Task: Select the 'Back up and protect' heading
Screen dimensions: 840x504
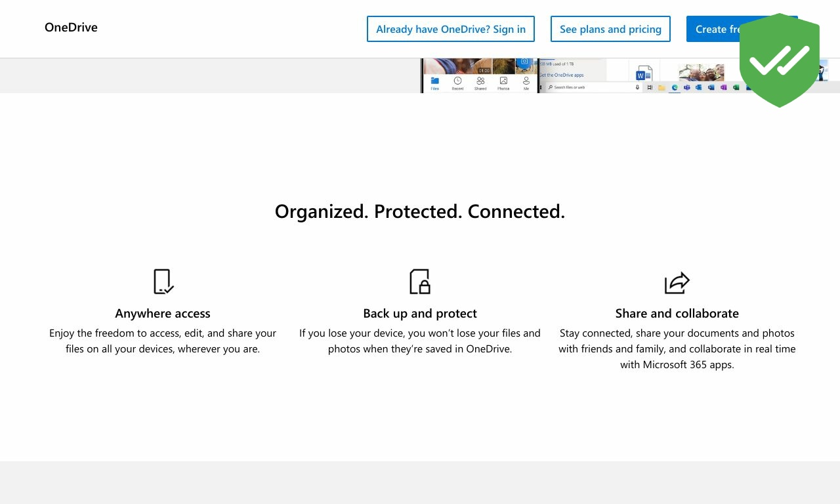Action: 420,314
